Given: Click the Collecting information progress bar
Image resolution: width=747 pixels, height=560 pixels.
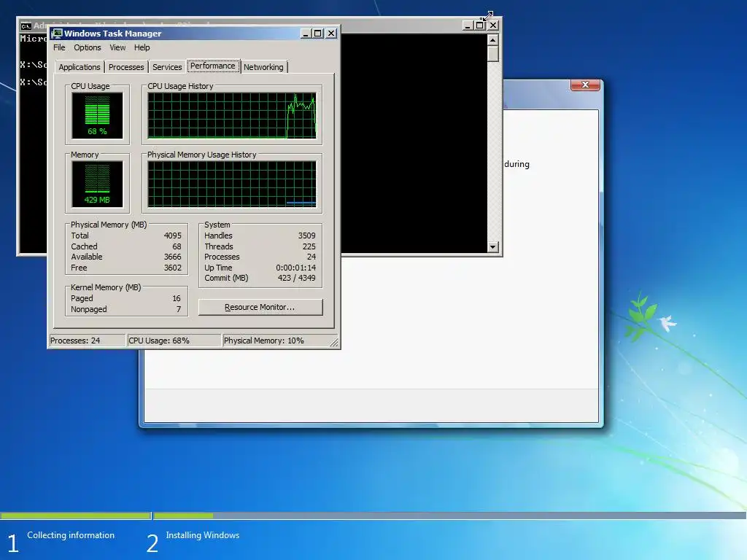Looking at the screenshot, I should point(75,516).
